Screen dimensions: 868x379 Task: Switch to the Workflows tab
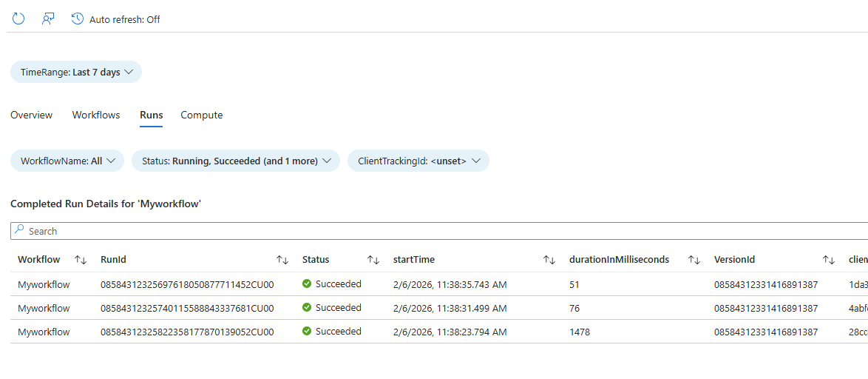[x=96, y=115]
